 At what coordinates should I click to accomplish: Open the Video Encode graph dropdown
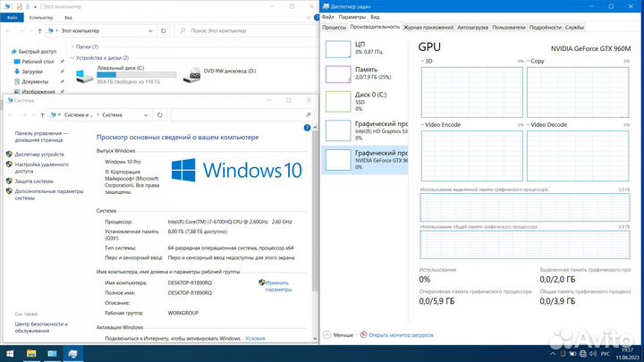427,124
